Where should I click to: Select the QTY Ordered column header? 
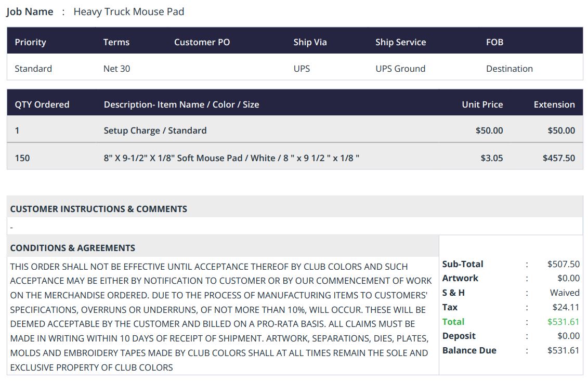tap(42, 104)
